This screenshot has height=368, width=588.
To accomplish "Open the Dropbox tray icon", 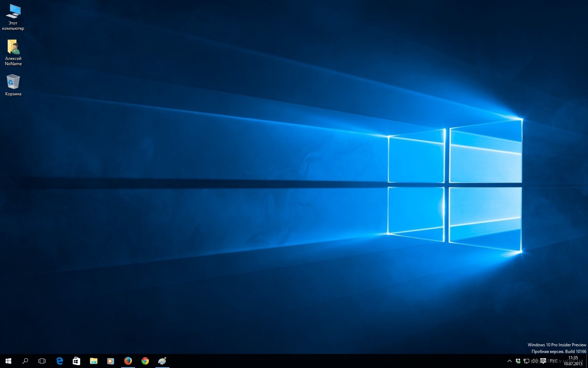I will 518,361.
